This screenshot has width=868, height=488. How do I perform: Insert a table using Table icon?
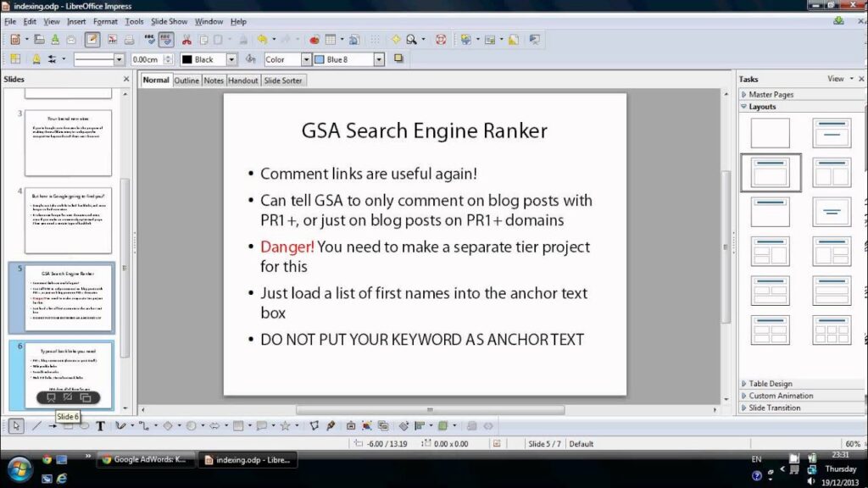pyautogui.click(x=331, y=39)
